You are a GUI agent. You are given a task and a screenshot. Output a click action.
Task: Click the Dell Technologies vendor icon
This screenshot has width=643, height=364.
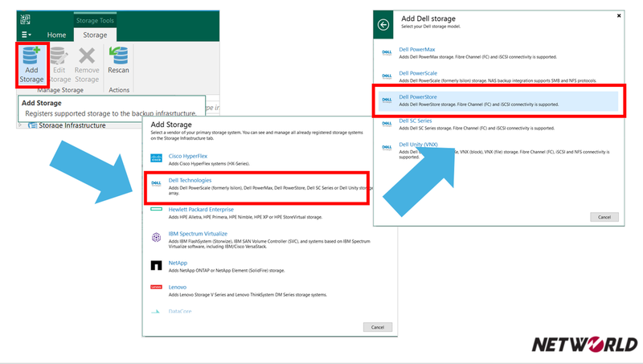coord(156,184)
